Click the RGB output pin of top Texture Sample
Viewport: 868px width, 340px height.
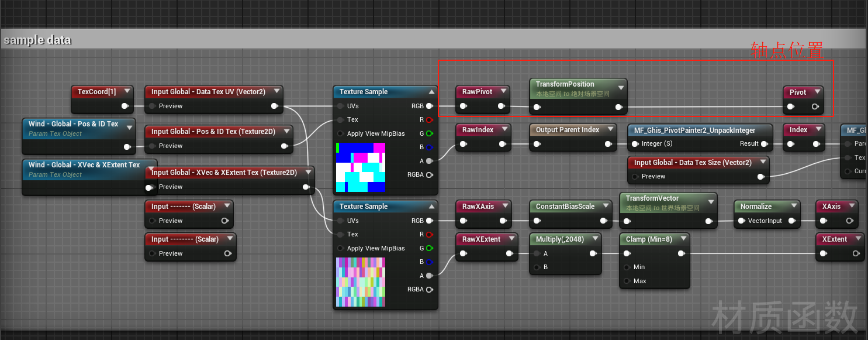tap(430, 106)
